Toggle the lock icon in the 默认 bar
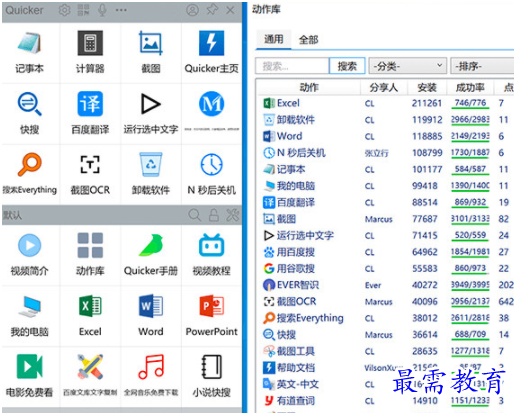 (214, 215)
